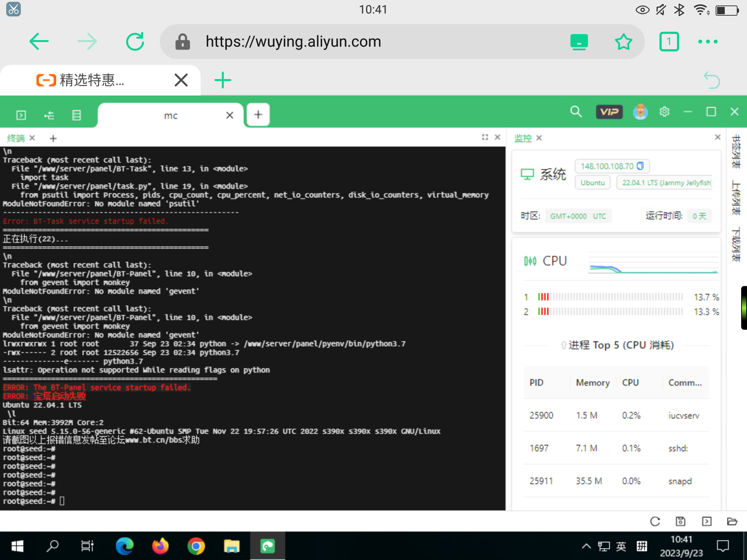Sort by CPU column header
This screenshot has width=747, height=560.
[x=630, y=382]
